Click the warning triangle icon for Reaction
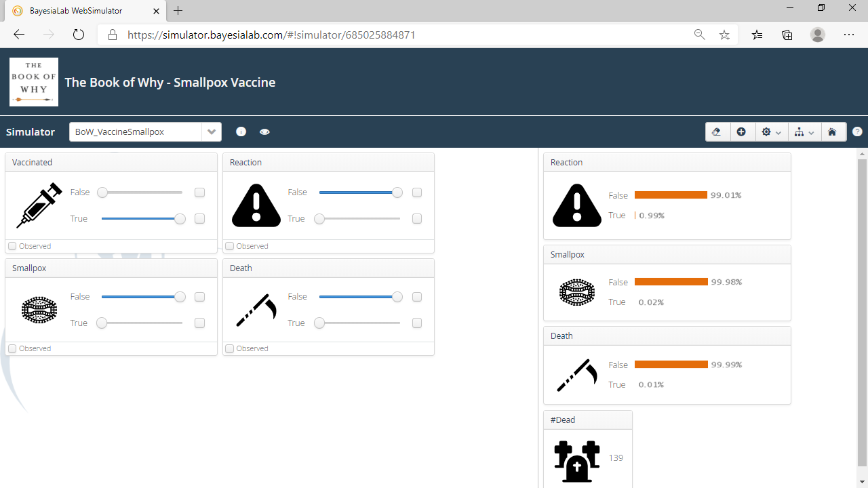The width and height of the screenshot is (868, 488). click(x=256, y=205)
